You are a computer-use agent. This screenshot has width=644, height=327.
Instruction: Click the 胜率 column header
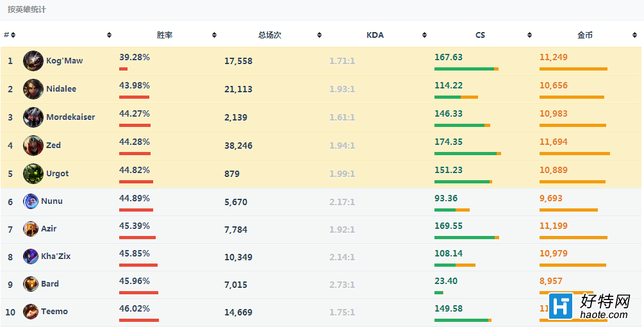(x=165, y=35)
